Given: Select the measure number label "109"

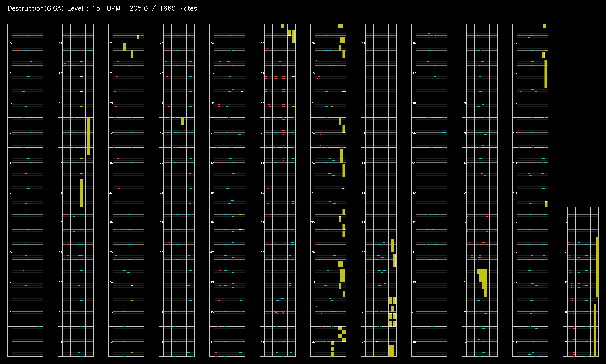Looking at the screenshot, I should click(464, 44).
